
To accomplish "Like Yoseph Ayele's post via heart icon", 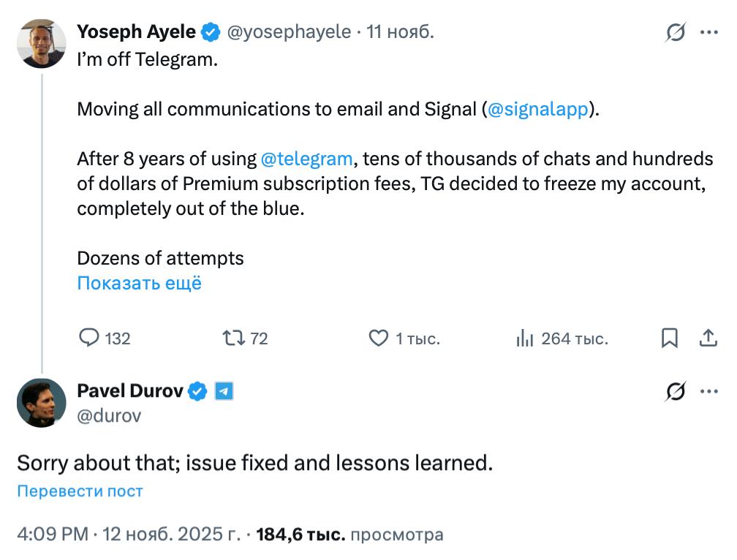I will 378,338.
